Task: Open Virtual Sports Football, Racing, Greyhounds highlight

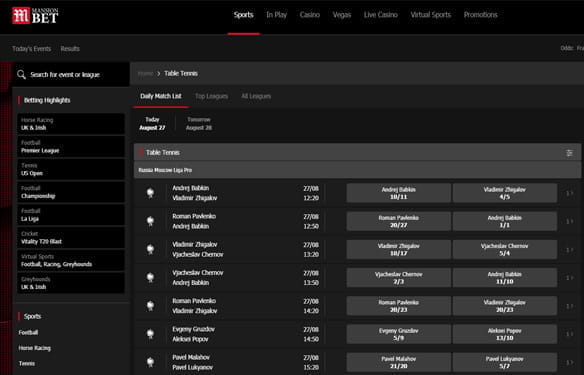Action: coord(71,260)
